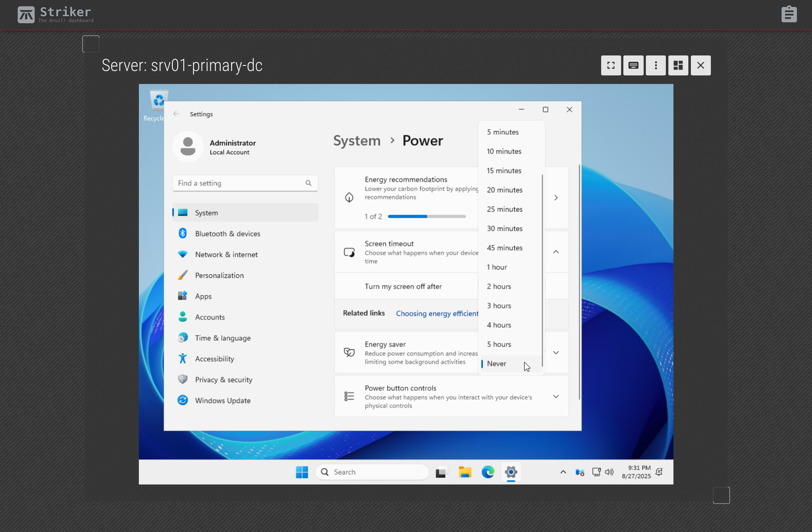Click the dashboard grid layout icon
The width and height of the screenshot is (812, 532).
[678, 65]
